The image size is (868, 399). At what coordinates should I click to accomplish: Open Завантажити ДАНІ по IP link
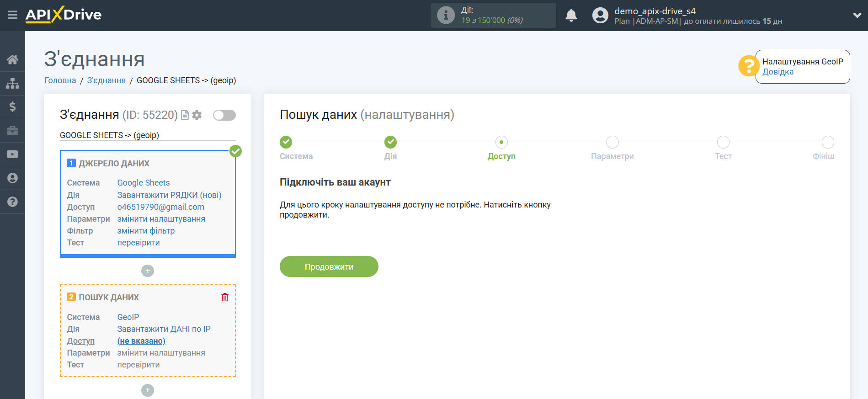(164, 329)
